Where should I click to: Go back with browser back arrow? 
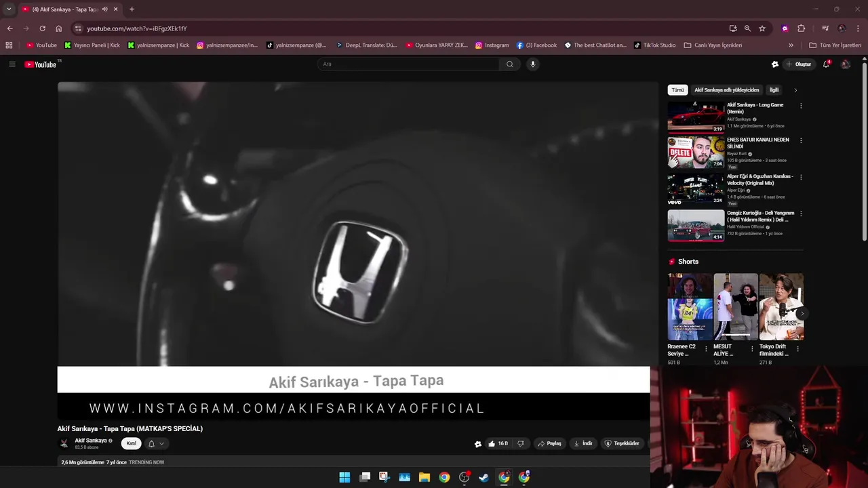pyautogui.click(x=9, y=28)
